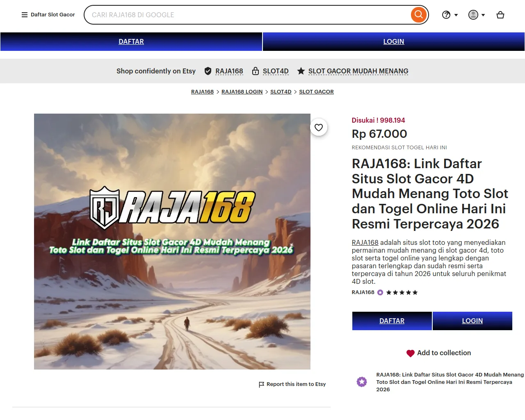Go to RAJA168 breadcrumb
This screenshot has height=420, width=525.
click(x=202, y=91)
